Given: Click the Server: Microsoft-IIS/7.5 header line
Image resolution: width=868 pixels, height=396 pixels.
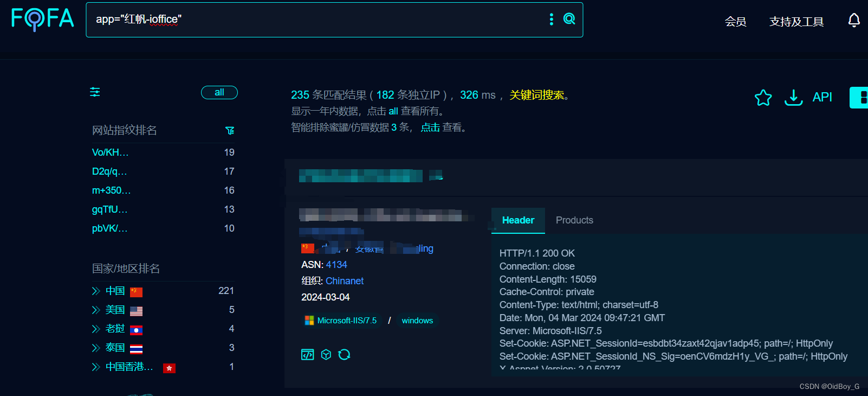Looking at the screenshot, I should click(550, 331).
